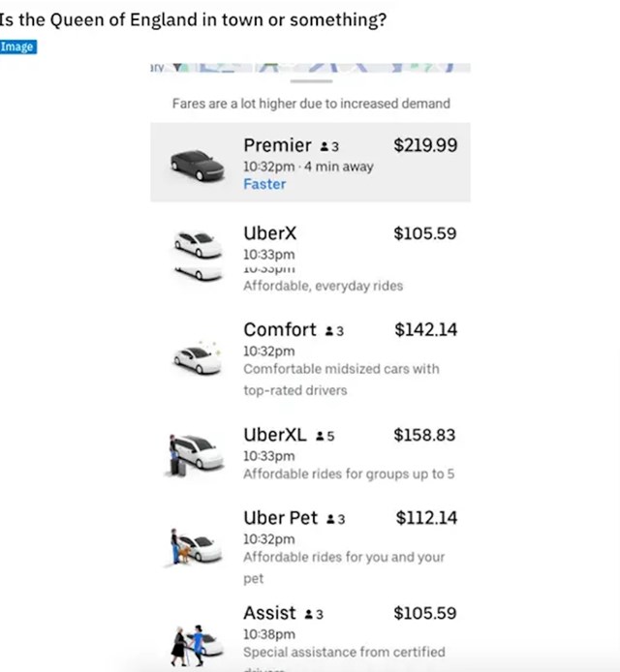This screenshot has height=672, width=620.
Task: Pick the Comfort ride for $142.14
Action: [x=310, y=359]
